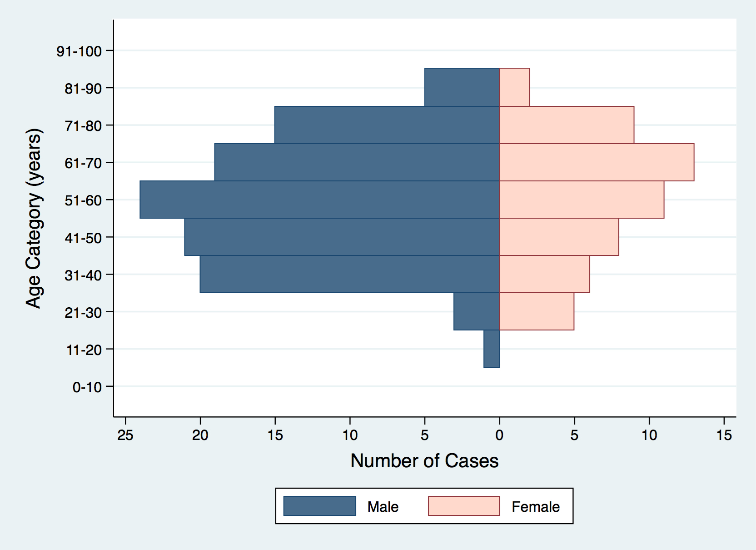Click the Female legend color swatch

pyautogui.click(x=463, y=506)
